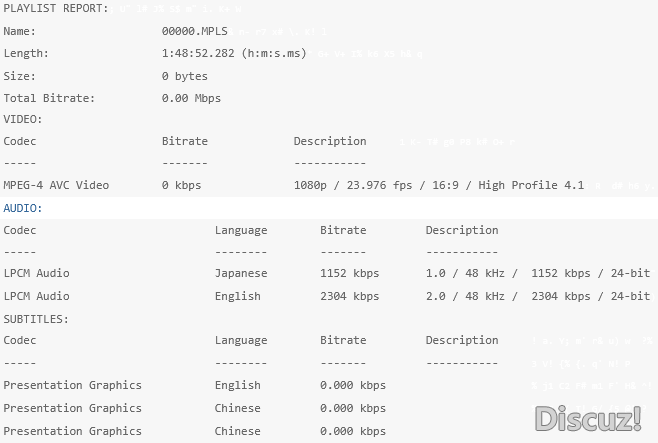Viewport: 658px width, 443px height.
Task: Select the 2304 kbps audio bitrate value
Action: [x=349, y=296]
